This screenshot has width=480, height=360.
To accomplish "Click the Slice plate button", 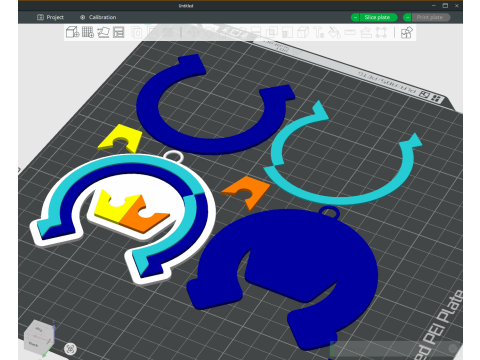I will pos(378,17).
